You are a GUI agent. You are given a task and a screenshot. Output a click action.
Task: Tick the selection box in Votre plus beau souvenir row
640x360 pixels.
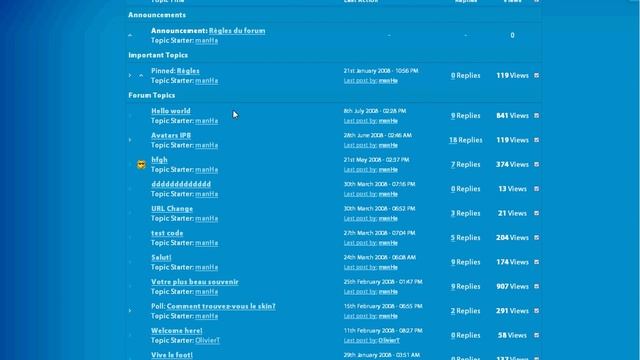(x=536, y=287)
